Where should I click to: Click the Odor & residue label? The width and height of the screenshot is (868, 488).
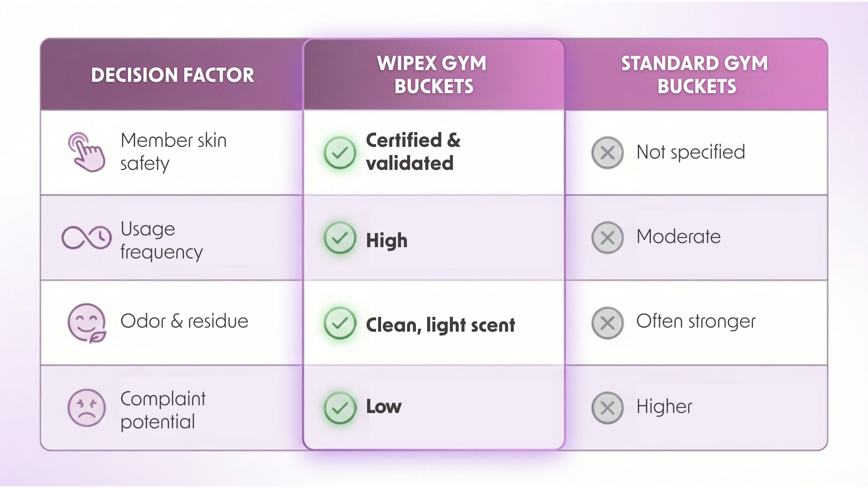coord(184,321)
